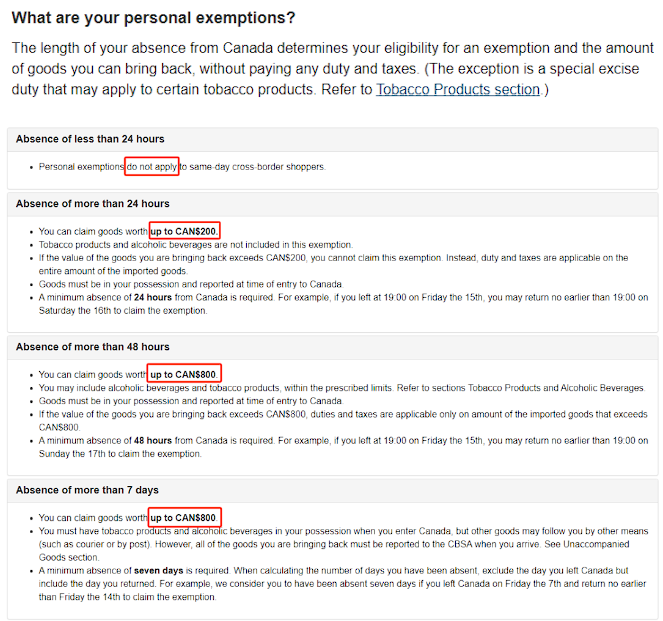663x621 pixels.
Task: Click the "You may include alcoholic beverages" bullet
Action: (x=340, y=388)
